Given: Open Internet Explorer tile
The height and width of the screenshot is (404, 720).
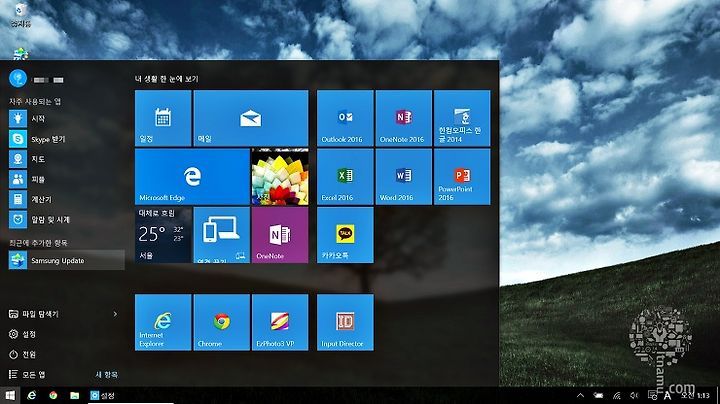Looking at the screenshot, I should (163, 322).
